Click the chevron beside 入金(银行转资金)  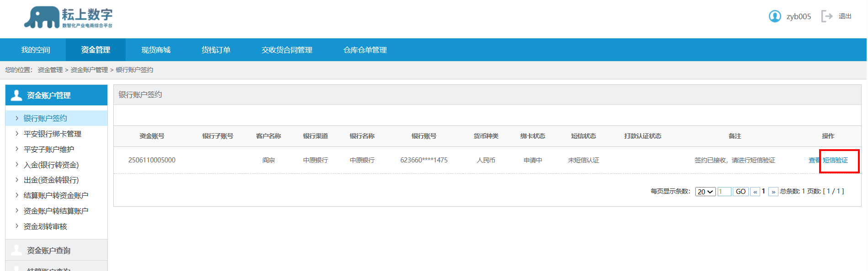[17, 165]
